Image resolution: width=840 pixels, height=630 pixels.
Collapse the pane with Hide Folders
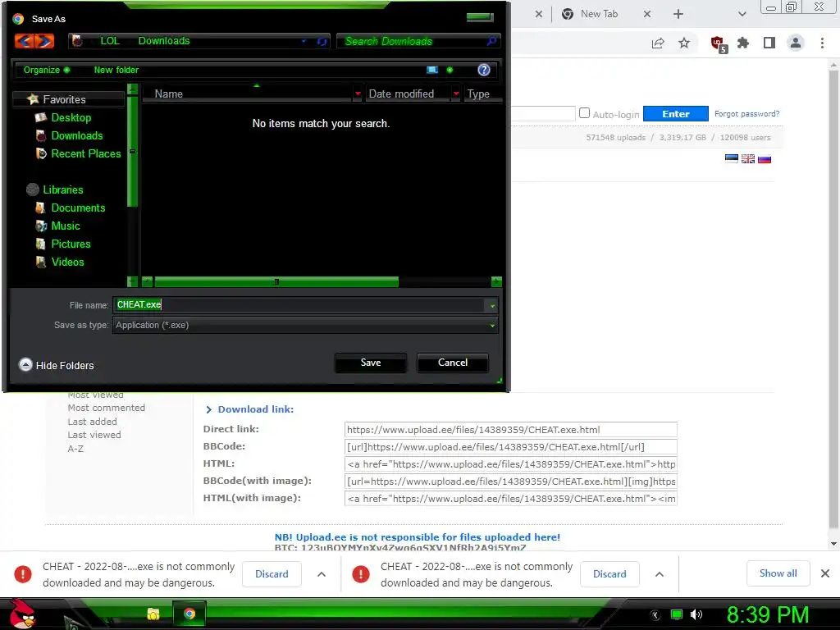click(x=57, y=365)
